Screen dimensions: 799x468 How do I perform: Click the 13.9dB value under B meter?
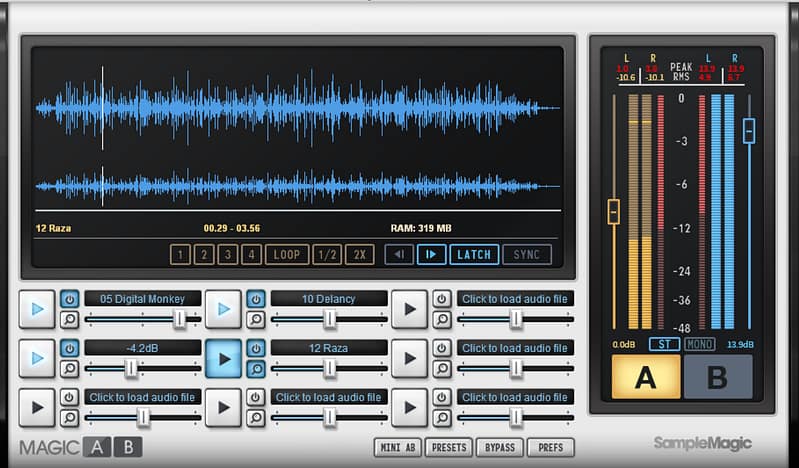click(x=740, y=345)
